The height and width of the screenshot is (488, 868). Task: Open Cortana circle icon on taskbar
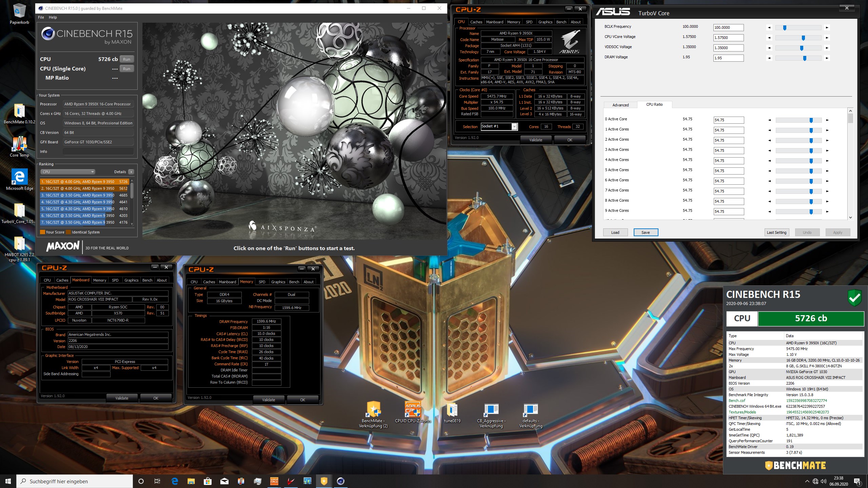[x=141, y=481]
